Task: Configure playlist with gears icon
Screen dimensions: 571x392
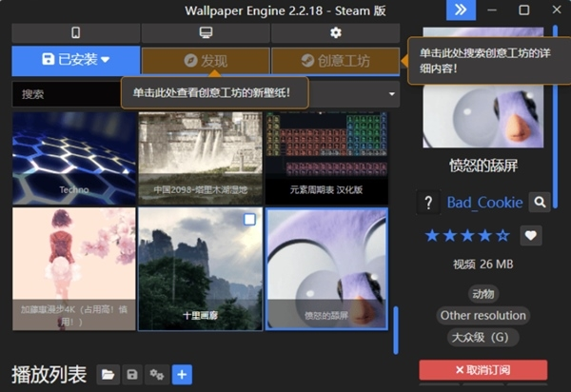Action: 157,375
